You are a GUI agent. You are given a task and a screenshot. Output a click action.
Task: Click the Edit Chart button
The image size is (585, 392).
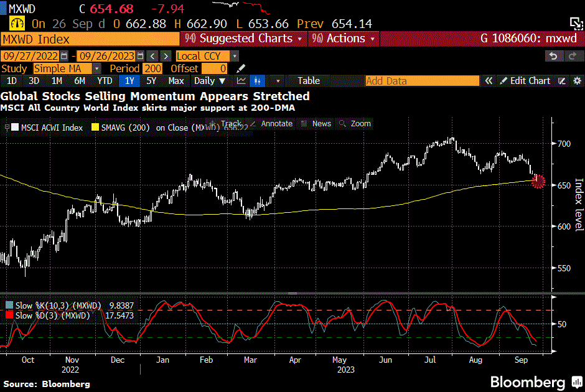coord(525,80)
